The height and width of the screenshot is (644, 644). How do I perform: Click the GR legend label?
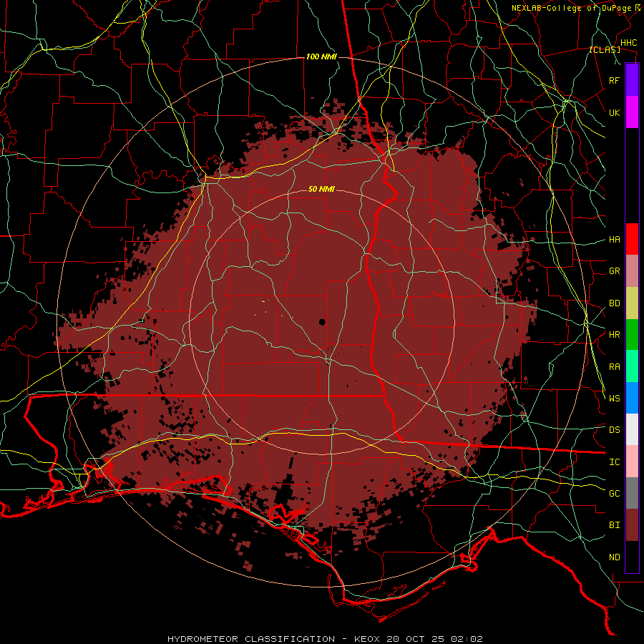[x=614, y=271]
